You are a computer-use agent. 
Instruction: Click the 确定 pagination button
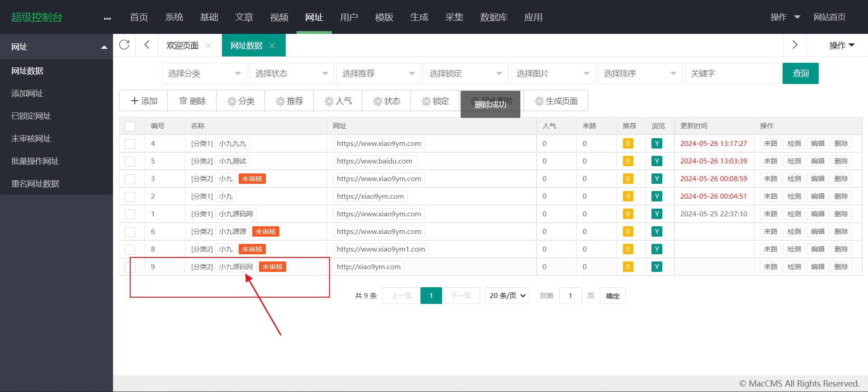613,296
